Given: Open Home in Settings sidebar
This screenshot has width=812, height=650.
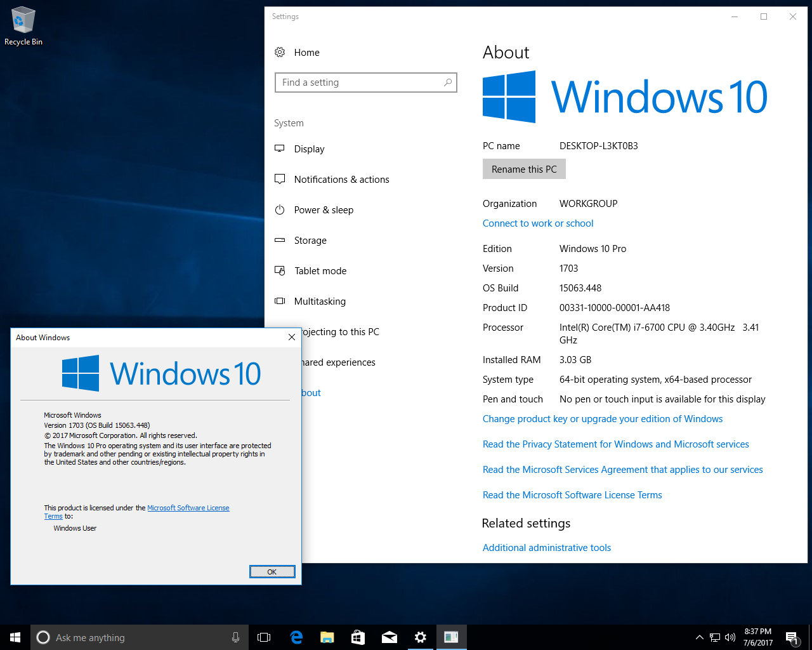Looking at the screenshot, I should (297, 53).
